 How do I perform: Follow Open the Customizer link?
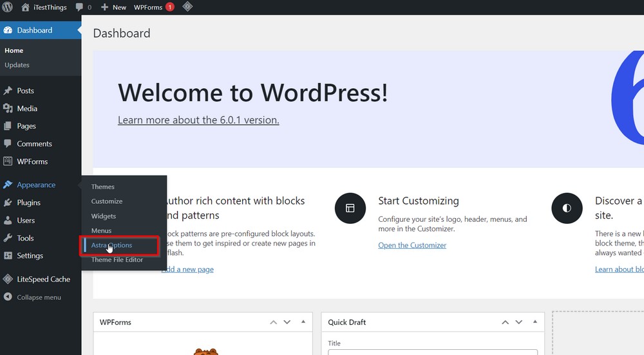(412, 245)
